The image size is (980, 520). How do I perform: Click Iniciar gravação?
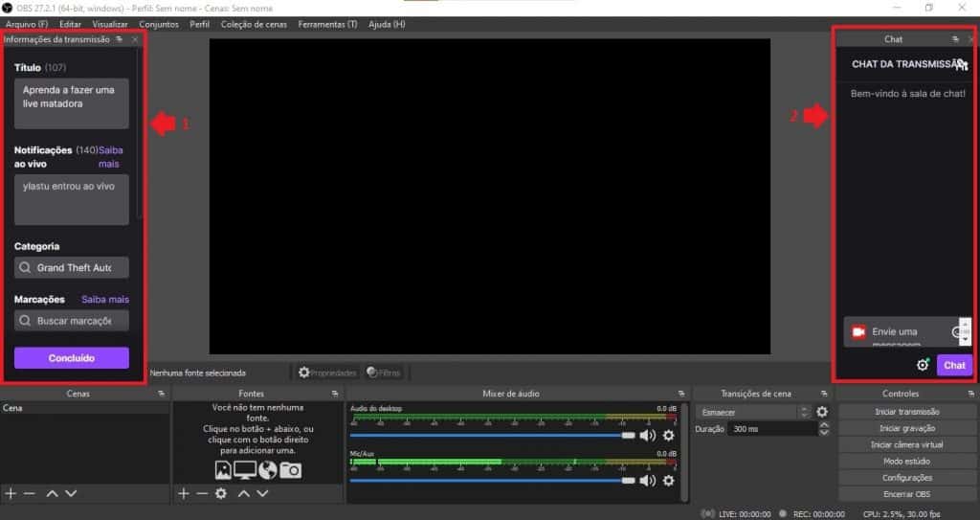pos(907,428)
